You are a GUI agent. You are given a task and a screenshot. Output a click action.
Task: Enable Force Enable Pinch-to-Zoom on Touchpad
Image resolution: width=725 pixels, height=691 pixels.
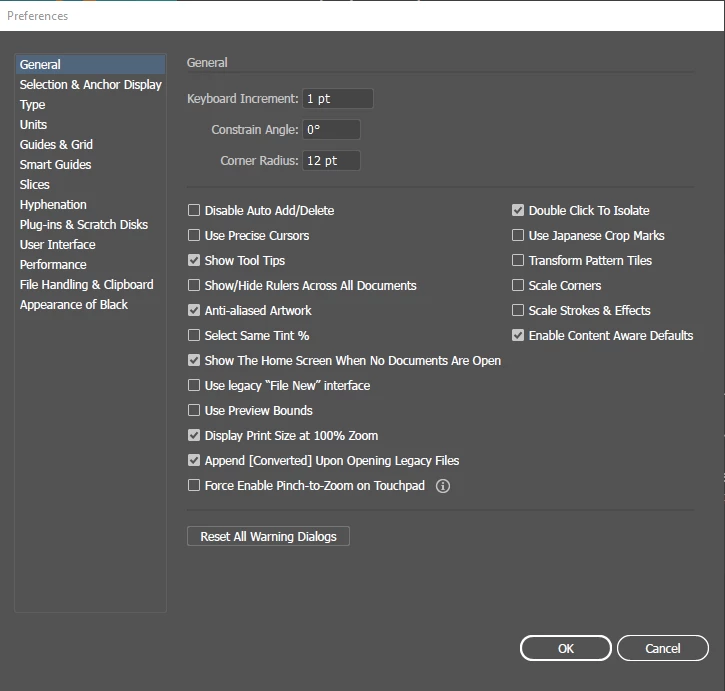point(194,485)
